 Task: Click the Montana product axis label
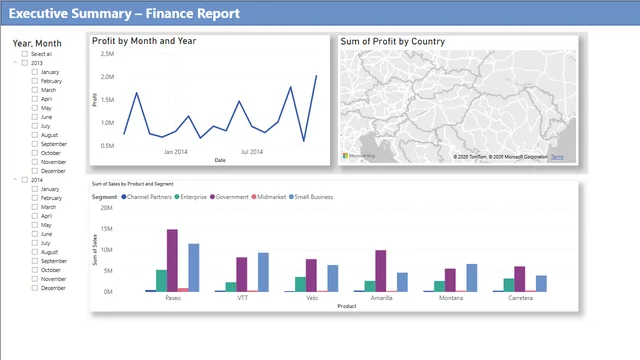[451, 298]
